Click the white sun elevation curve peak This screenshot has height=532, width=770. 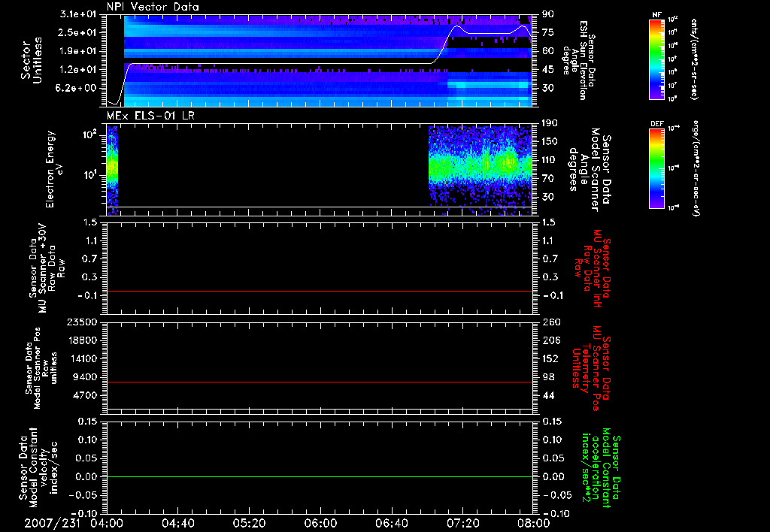pyautogui.click(x=456, y=26)
